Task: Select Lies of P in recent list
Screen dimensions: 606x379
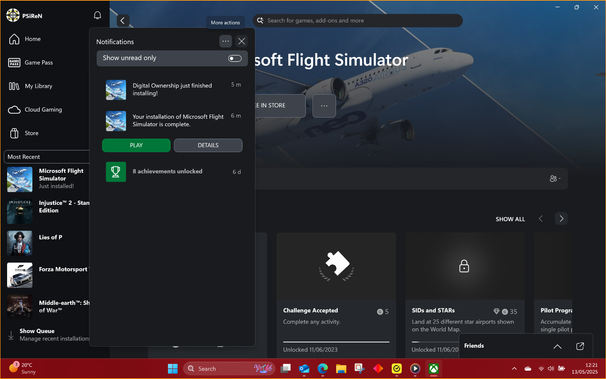Action: coord(48,243)
